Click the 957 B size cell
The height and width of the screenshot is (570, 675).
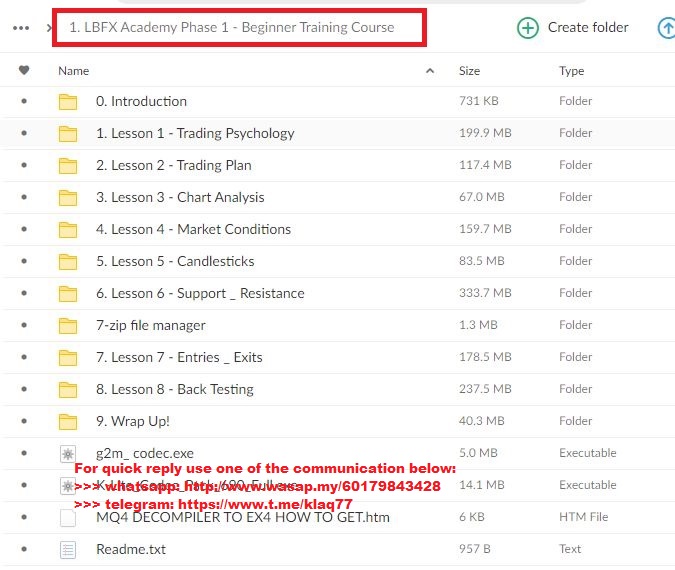[474, 549]
